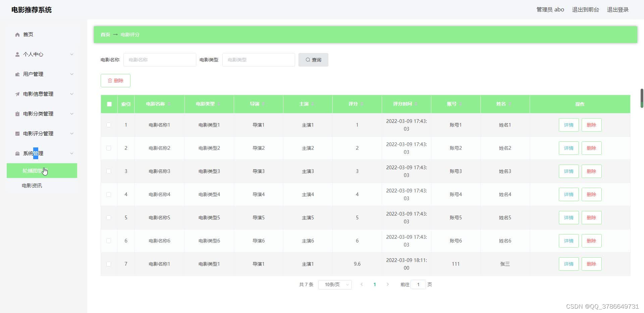Click the briefcase icon beside 系统管理
The image size is (644, 313).
pos(17,153)
